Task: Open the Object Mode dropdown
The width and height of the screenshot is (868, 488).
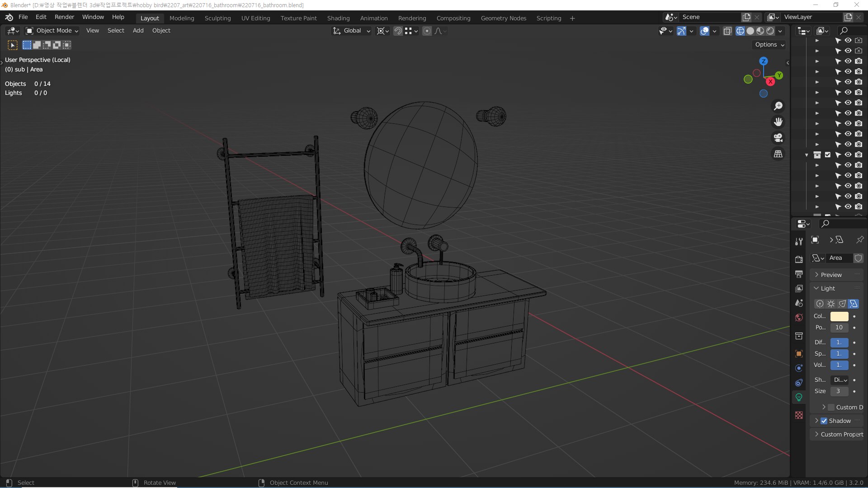Action: click(x=52, y=31)
